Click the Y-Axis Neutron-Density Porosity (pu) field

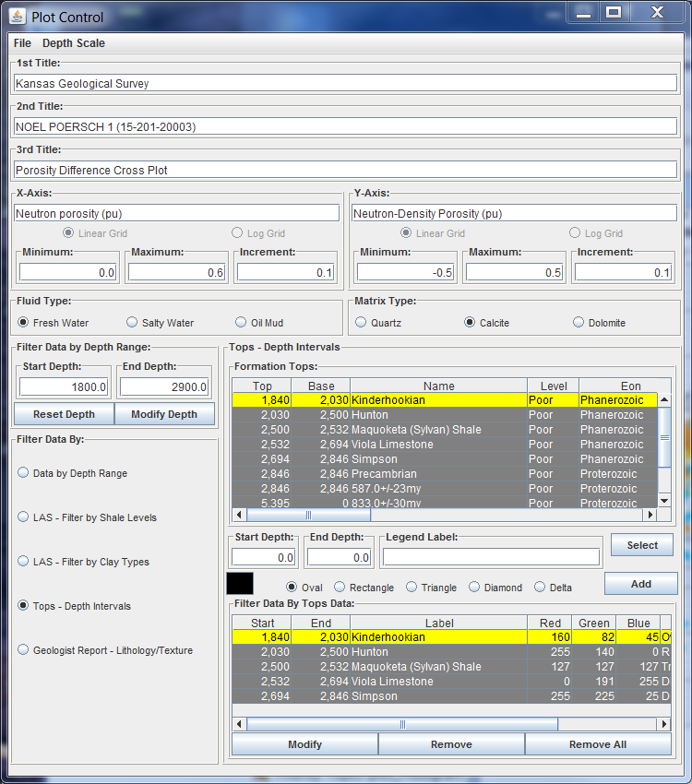point(514,213)
